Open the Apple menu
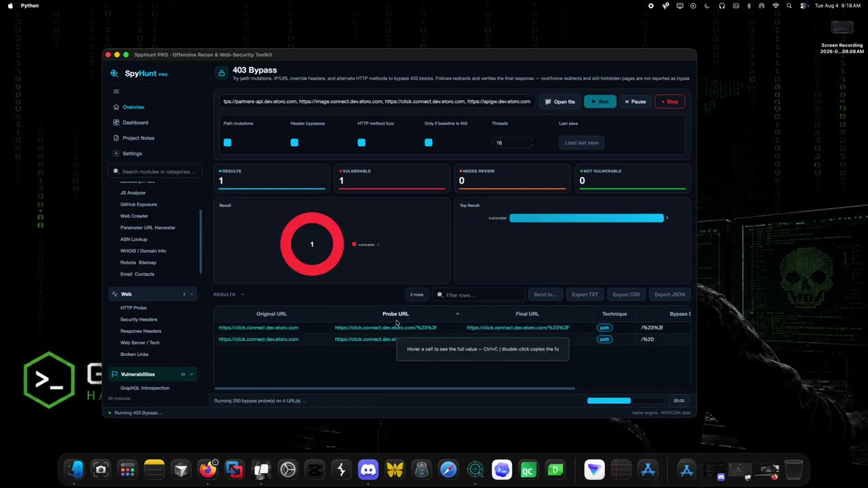 click(x=10, y=5)
